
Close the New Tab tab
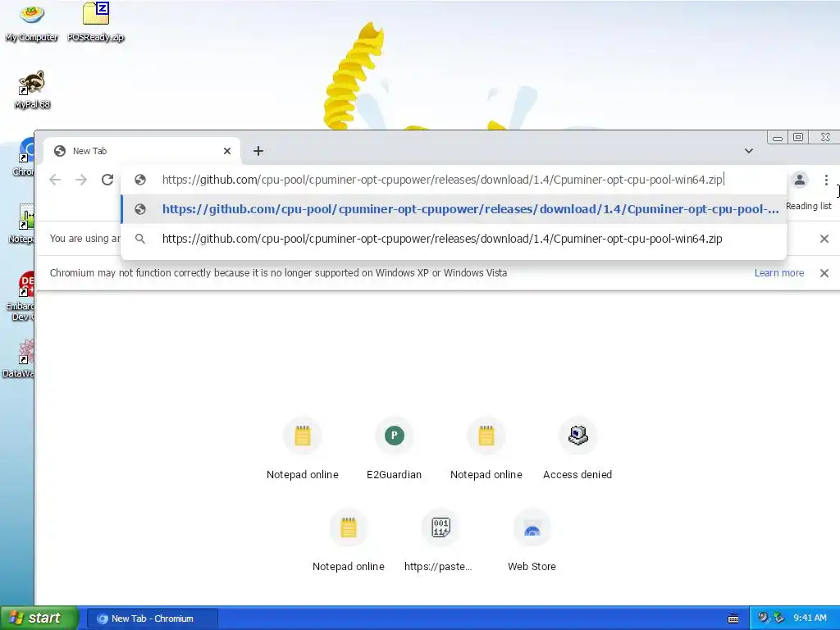[x=227, y=151]
